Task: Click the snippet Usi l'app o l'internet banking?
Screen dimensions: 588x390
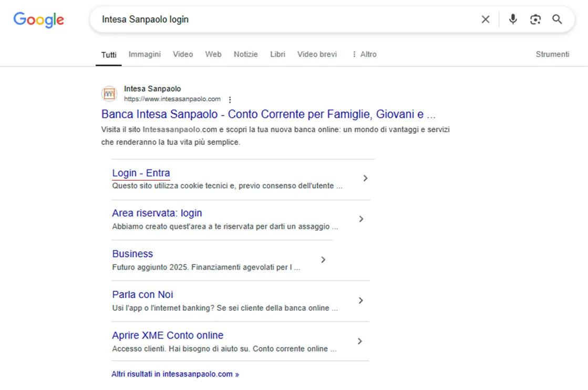Action: click(x=225, y=308)
